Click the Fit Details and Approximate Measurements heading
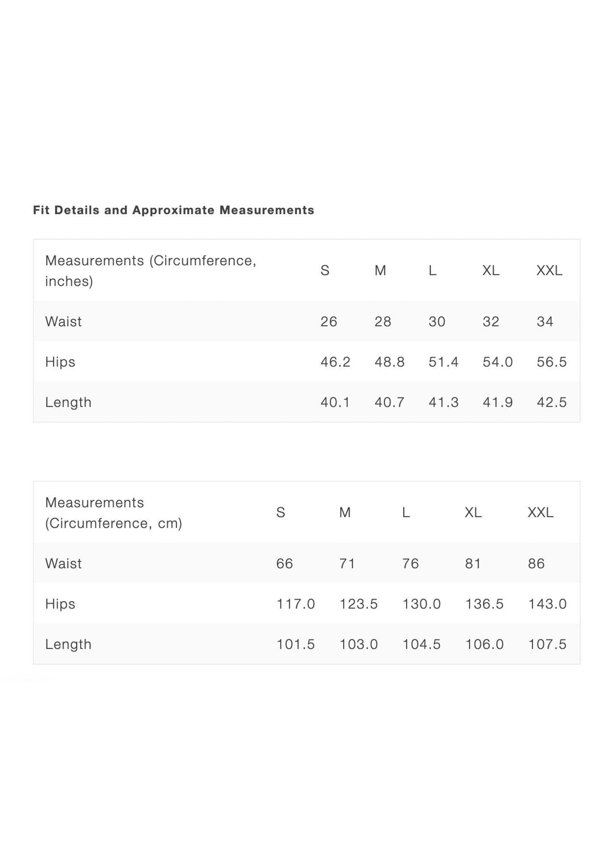This screenshot has height=868, width=610. pyautogui.click(x=174, y=210)
